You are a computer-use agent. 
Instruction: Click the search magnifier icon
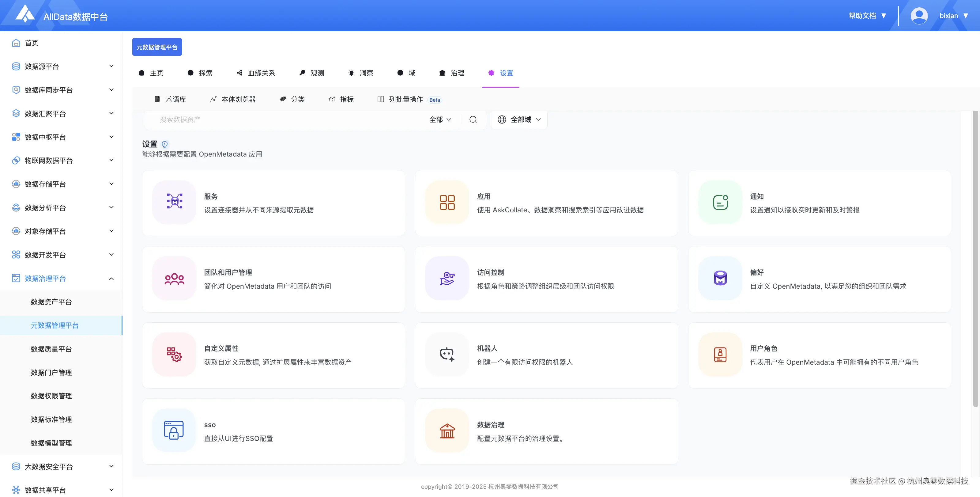coord(473,120)
